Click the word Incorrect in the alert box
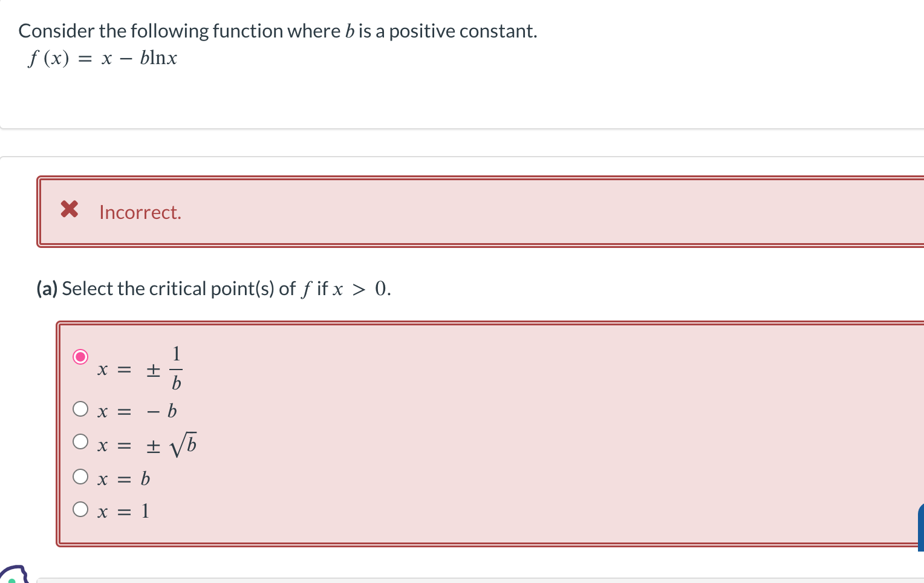This screenshot has width=924, height=583. point(140,212)
